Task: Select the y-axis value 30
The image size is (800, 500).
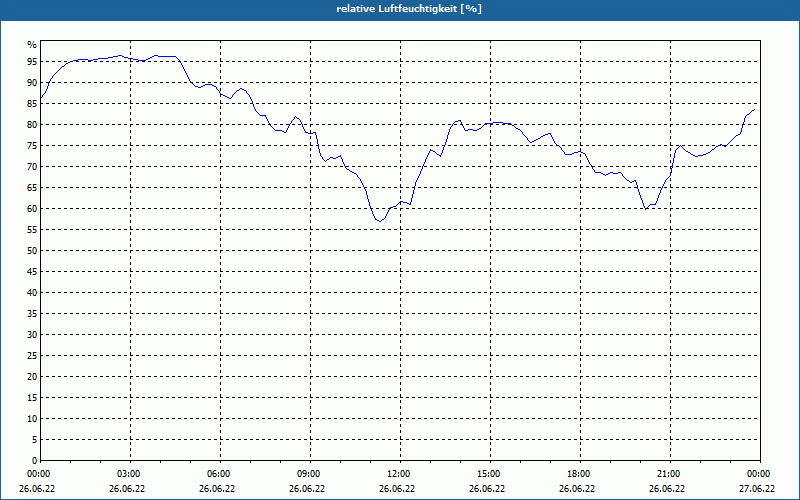Action: (x=32, y=335)
